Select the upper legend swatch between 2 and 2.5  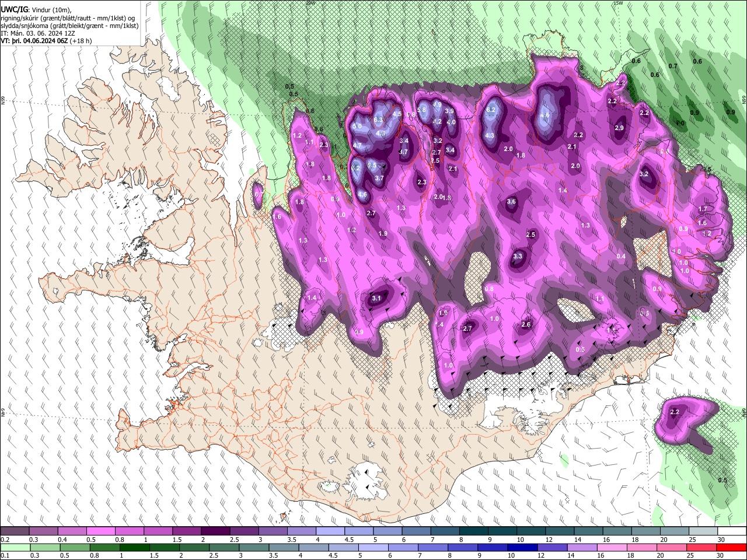click(215, 531)
